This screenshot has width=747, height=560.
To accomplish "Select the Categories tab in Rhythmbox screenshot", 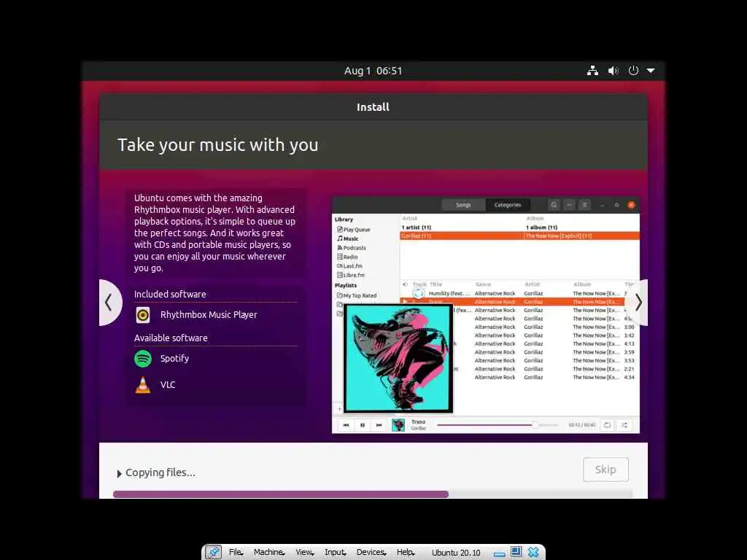I will pos(508,205).
